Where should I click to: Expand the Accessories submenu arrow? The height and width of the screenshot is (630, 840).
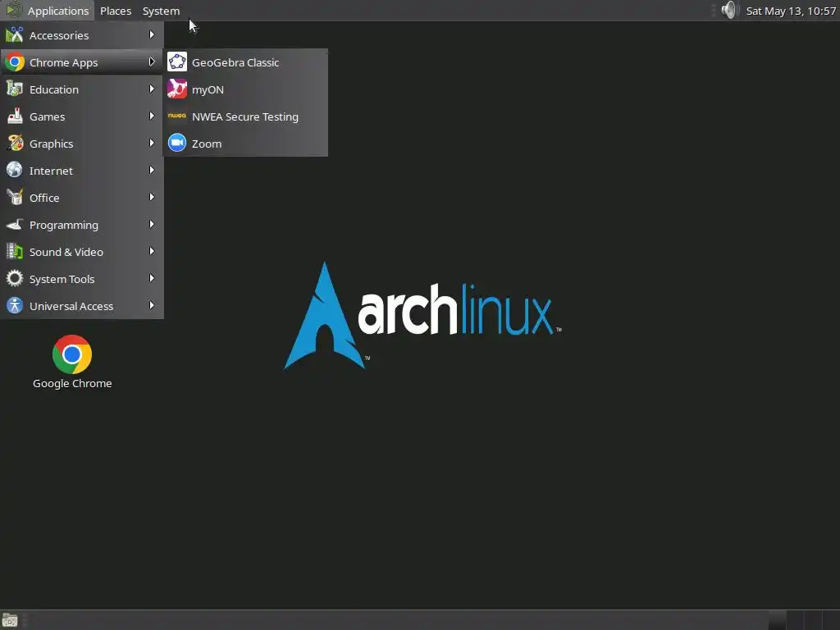[x=152, y=34]
